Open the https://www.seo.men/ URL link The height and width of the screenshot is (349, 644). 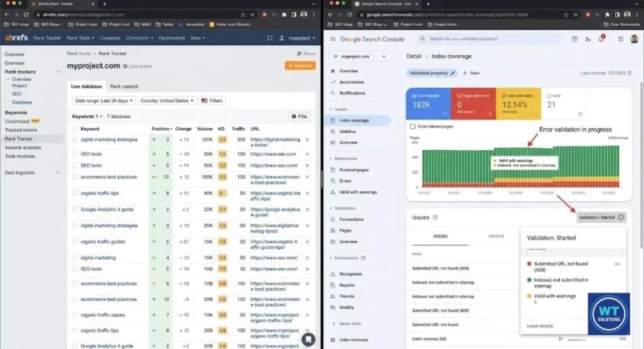[x=274, y=258]
